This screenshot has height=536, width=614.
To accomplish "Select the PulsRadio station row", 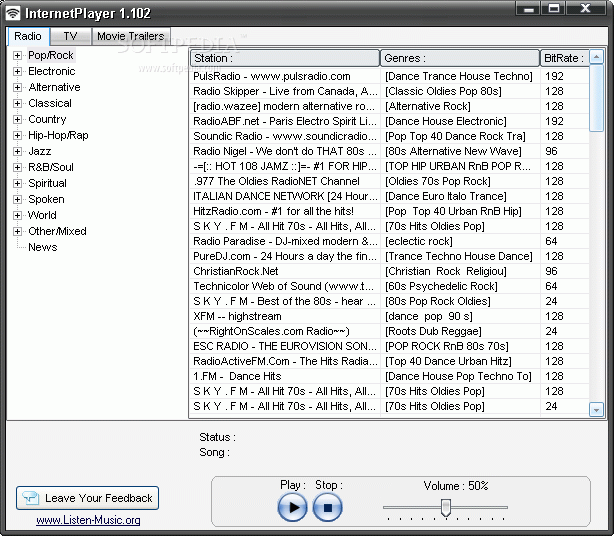I will 390,76.
